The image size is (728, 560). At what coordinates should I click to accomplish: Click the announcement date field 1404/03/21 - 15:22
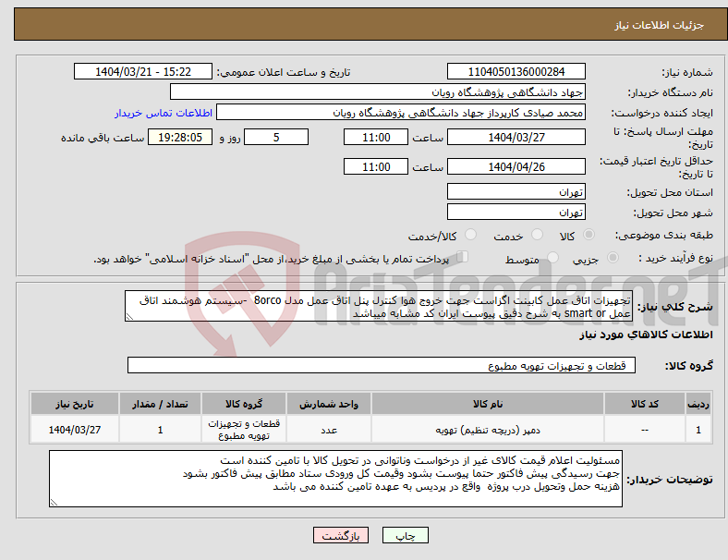(x=143, y=71)
